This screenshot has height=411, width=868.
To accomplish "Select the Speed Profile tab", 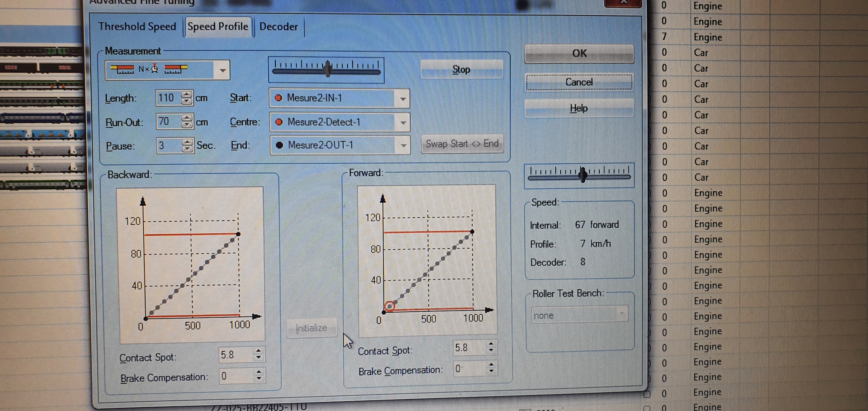I will 217,27.
